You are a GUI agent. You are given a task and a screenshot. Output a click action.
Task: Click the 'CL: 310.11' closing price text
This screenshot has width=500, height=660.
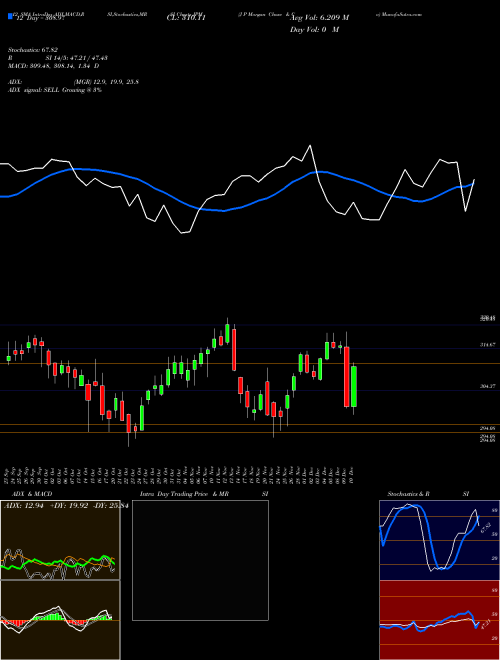(x=186, y=18)
